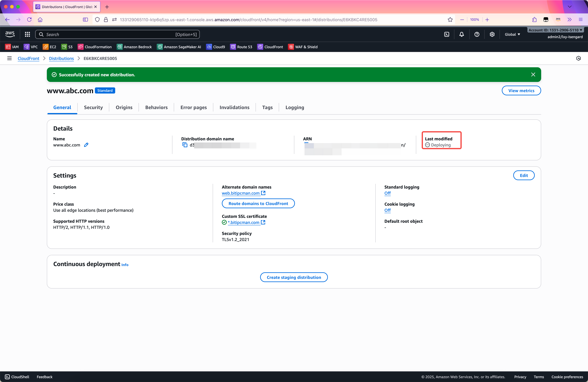Dismiss the success notification banner
The image size is (588, 382).
[x=533, y=75]
